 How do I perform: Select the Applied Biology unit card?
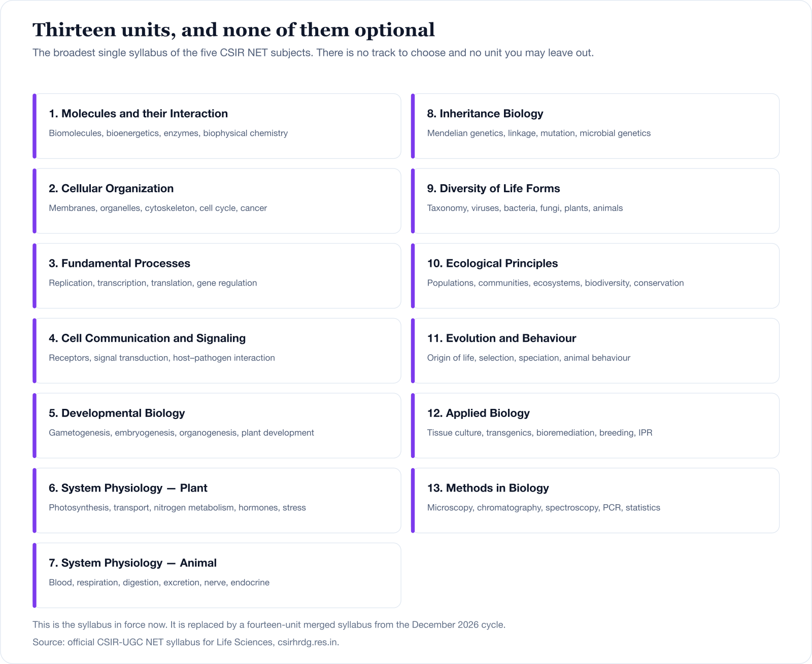pos(595,426)
